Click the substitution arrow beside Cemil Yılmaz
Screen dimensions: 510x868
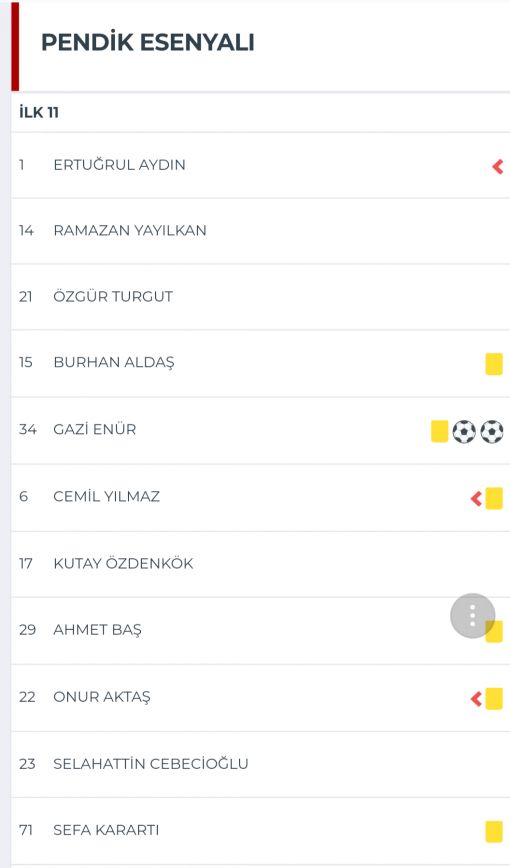[x=476, y=499]
